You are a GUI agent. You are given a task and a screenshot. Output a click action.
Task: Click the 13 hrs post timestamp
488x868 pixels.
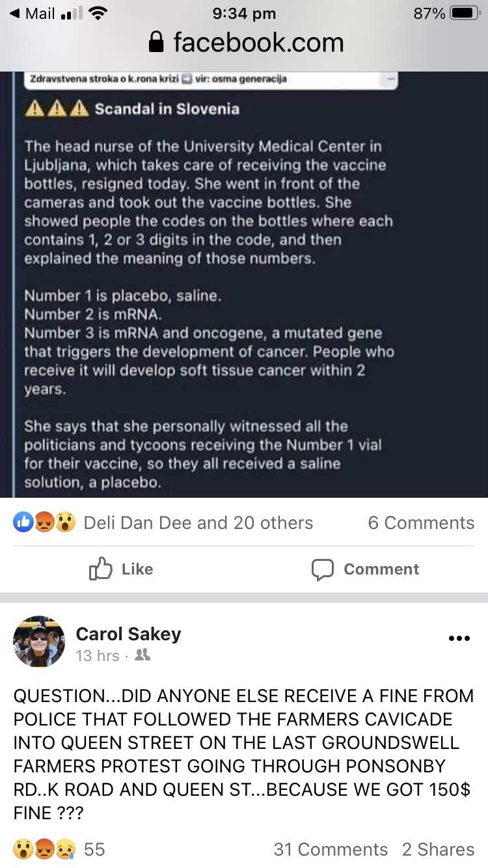tap(98, 655)
